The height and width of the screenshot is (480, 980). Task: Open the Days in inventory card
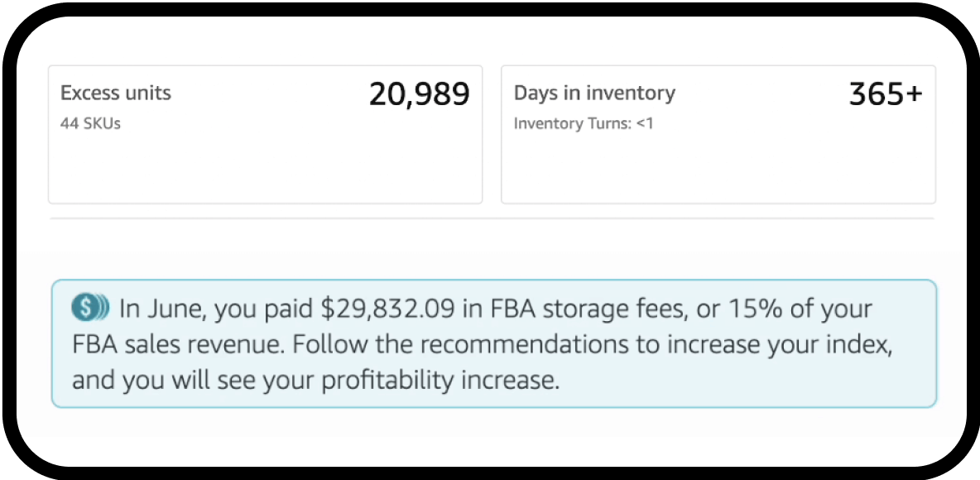click(718, 166)
